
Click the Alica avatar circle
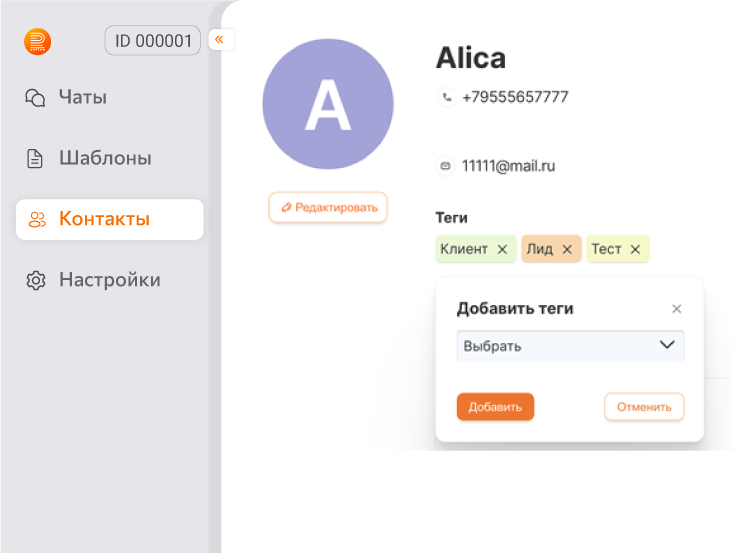click(328, 104)
